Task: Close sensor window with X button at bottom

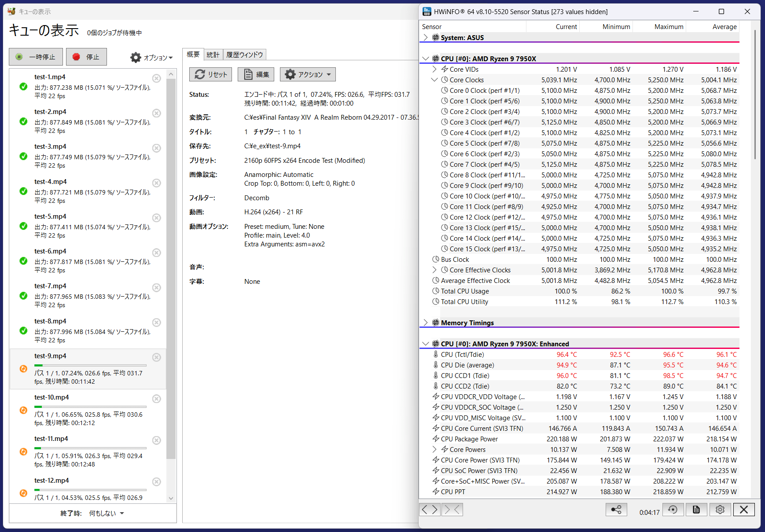Action: [x=744, y=510]
